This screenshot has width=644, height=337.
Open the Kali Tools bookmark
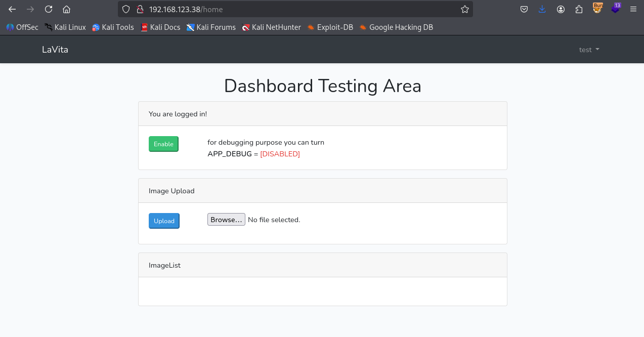click(x=113, y=27)
